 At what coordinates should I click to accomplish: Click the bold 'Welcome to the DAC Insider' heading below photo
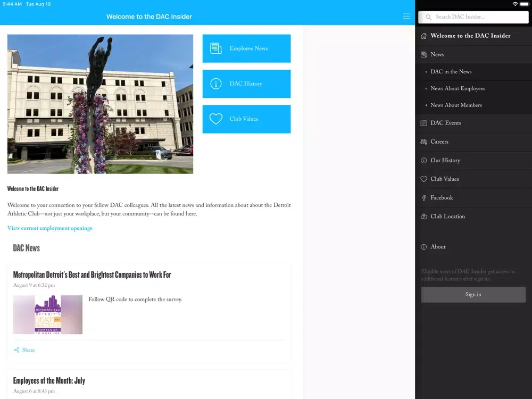point(33,189)
